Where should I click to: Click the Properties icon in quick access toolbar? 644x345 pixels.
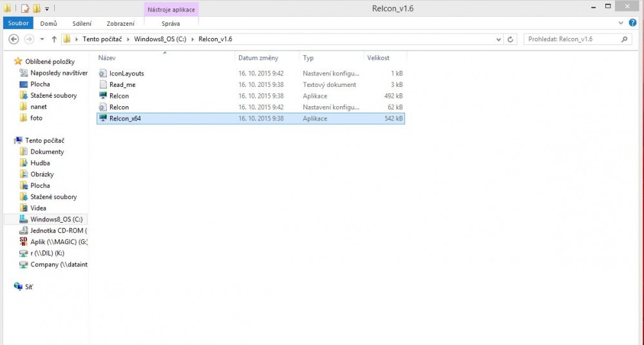pos(25,9)
